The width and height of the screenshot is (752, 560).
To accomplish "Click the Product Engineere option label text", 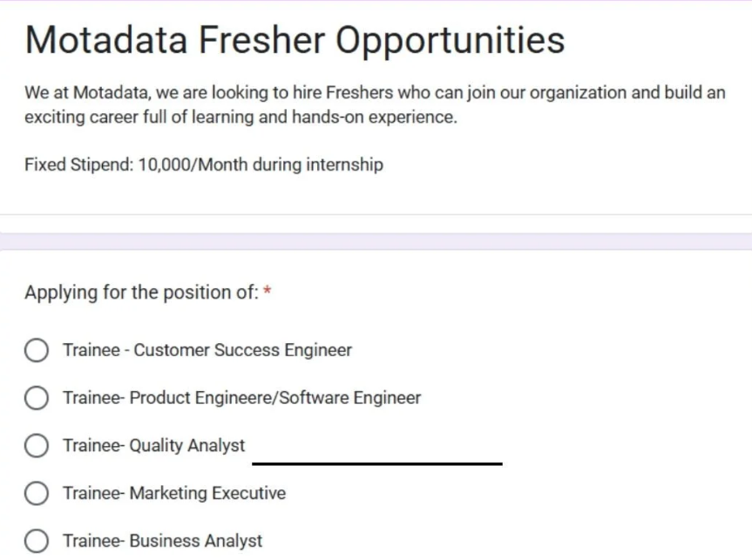I will tap(241, 398).
